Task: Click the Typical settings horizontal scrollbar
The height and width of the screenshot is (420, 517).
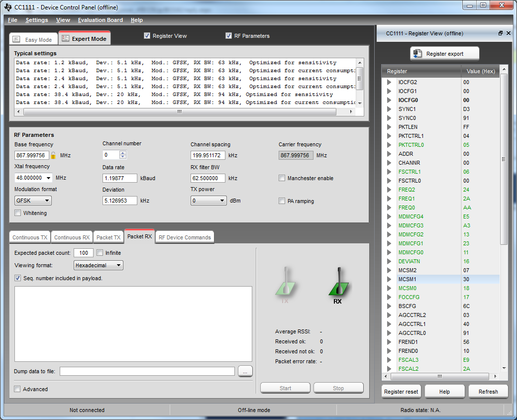Action: pyautogui.click(x=180, y=112)
